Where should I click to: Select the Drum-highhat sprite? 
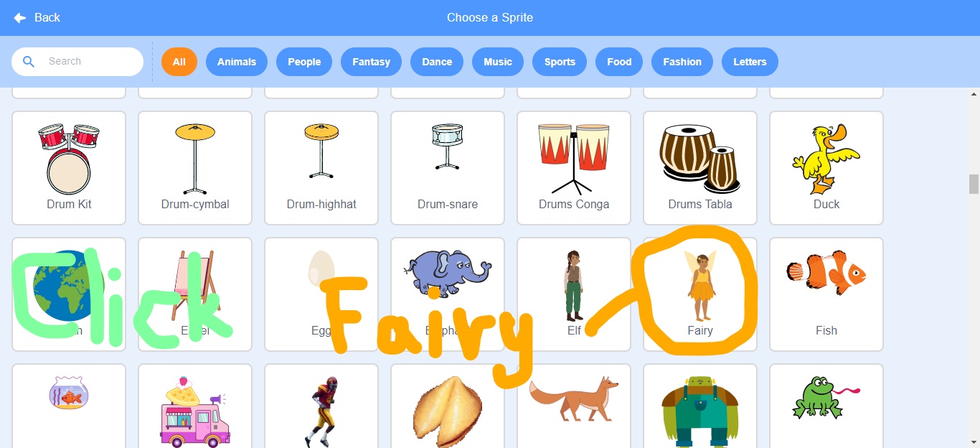[x=321, y=168]
